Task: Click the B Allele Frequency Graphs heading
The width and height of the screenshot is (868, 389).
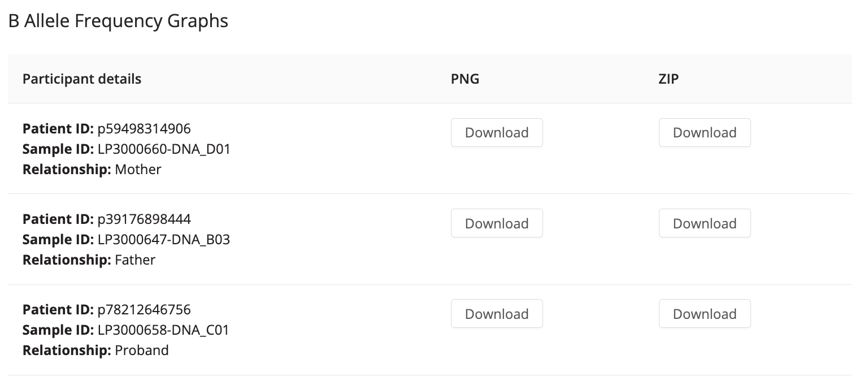Action: pyautogui.click(x=118, y=21)
